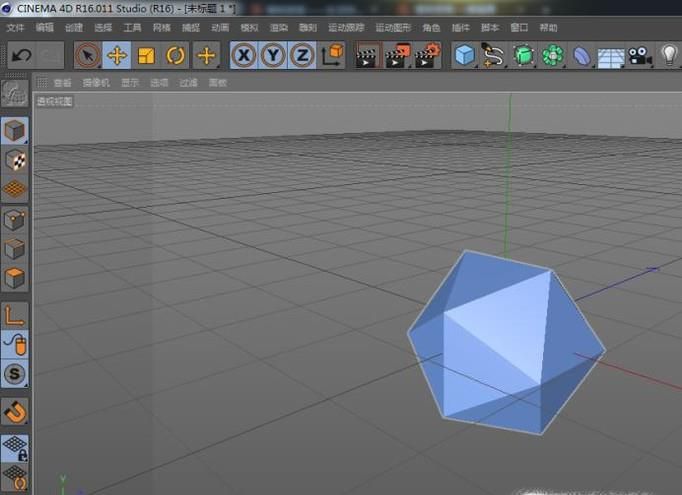
Task: Add a Cube primitive object
Action: coord(465,55)
